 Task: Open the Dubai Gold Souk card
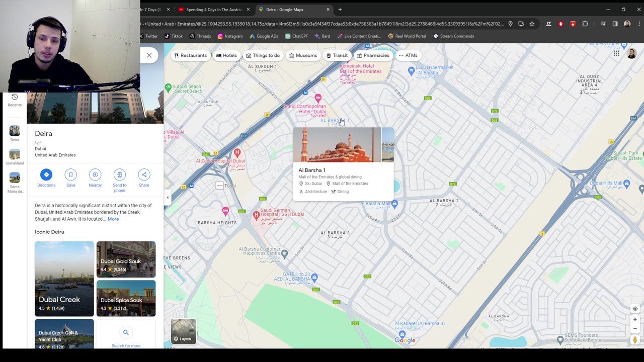[126, 259]
